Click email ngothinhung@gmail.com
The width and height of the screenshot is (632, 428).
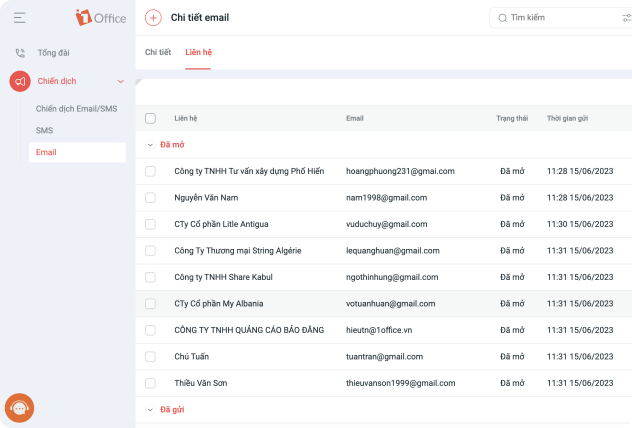[x=392, y=277]
